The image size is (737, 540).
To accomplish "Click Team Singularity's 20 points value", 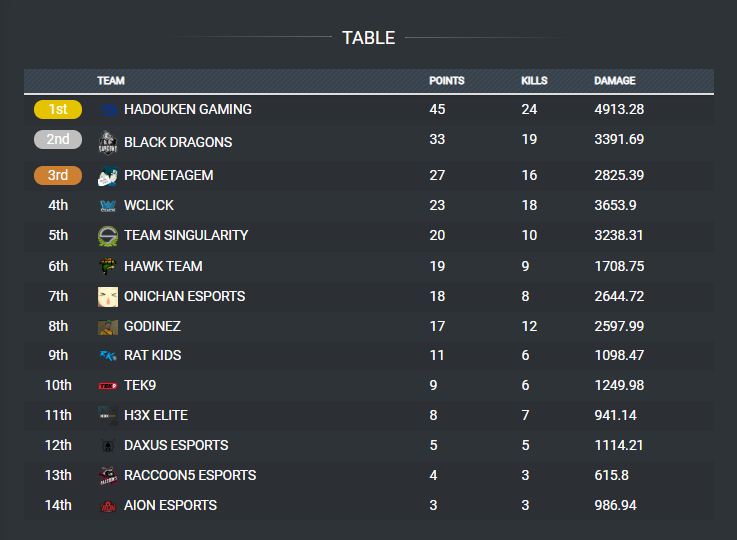I will 437,235.
